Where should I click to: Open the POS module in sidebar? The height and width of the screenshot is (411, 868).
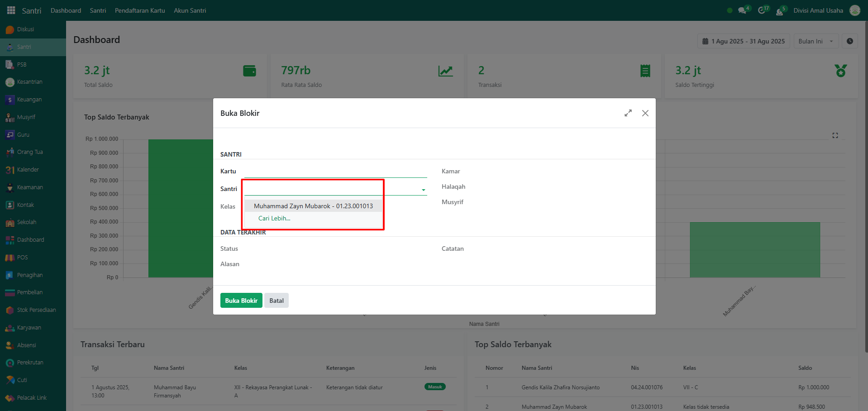click(22, 258)
